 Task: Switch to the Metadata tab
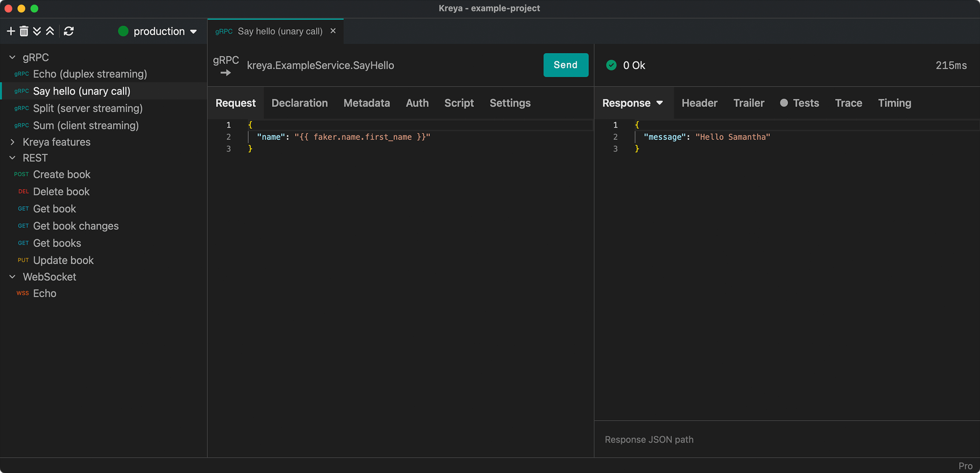click(367, 103)
